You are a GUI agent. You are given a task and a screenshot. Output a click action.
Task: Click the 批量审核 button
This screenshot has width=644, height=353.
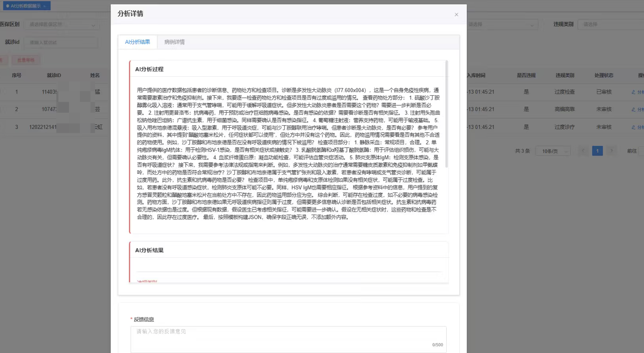[26, 60]
